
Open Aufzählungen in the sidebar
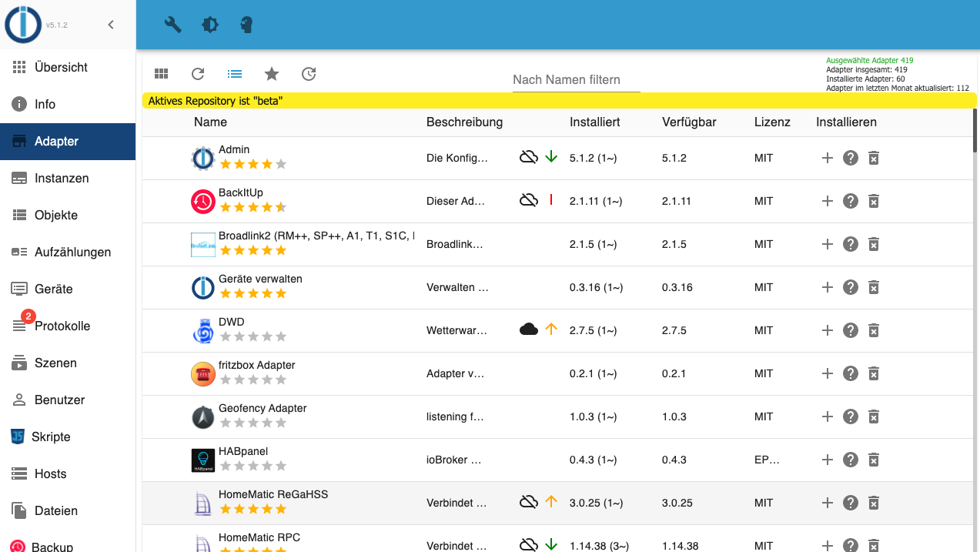click(x=68, y=253)
